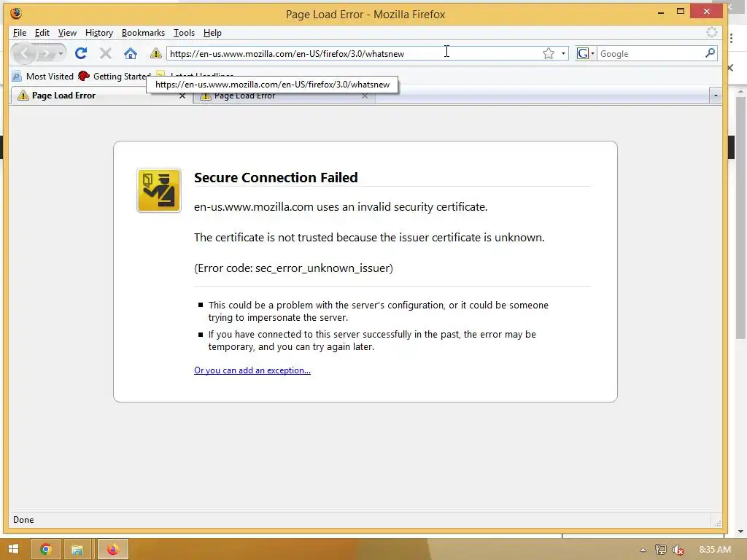Viewport: 747px width, 560px height.
Task: Click the Stop loading X icon
Action: coord(106,53)
